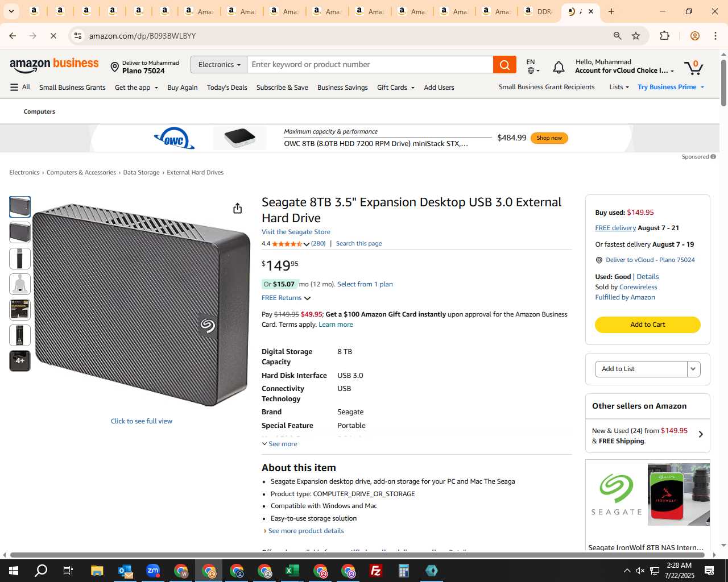
Task: Open the Windows Start button
Action: (14, 571)
